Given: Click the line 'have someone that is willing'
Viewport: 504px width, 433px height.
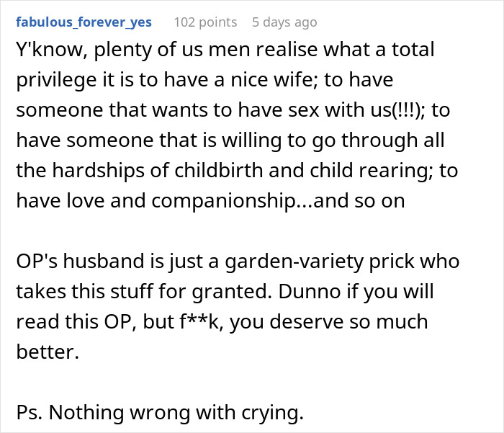Looking at the screenshot, I should point(233,140).
